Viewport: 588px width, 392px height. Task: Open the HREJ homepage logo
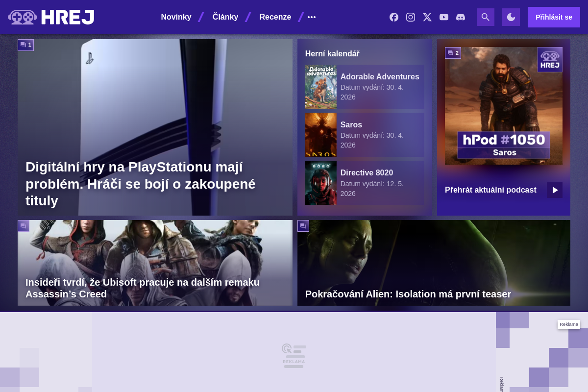pyautogui.click(x=51, y=17)
